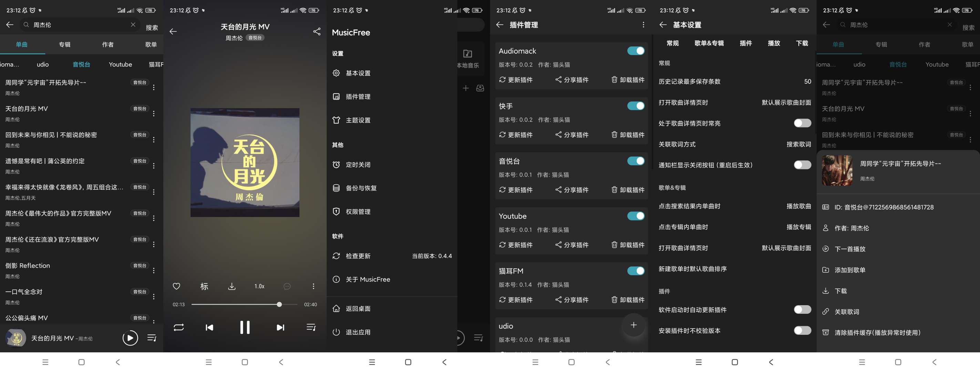Switch to 下载 settings tab
The height and width of the screenshot is (372, 980).
(802, 43)
